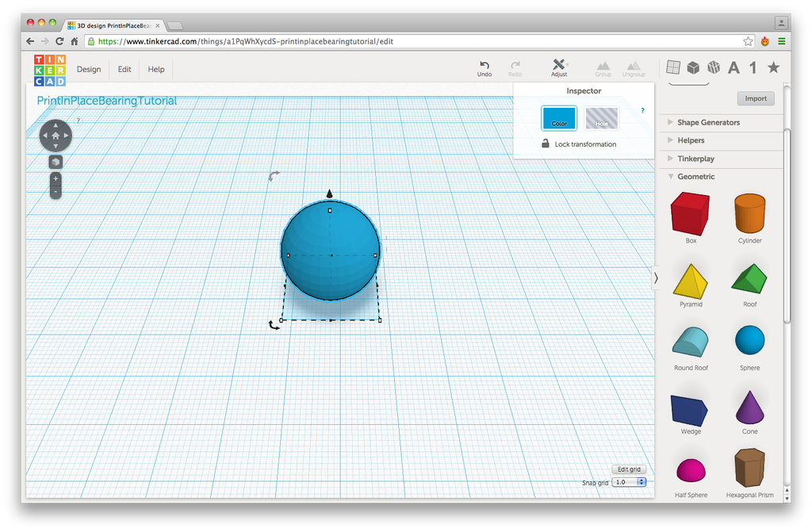
Task: Toggle Lock transformation
Action: tap(578, 144)
